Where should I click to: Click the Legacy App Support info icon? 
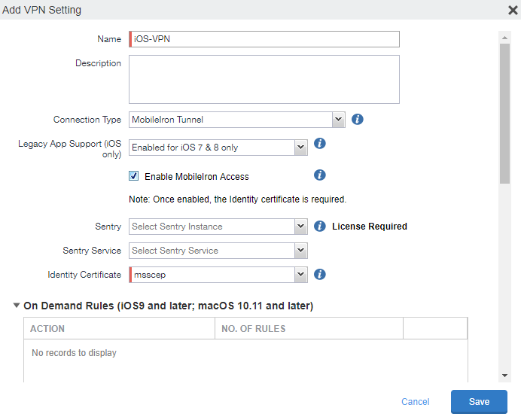(x=320, y=144)
